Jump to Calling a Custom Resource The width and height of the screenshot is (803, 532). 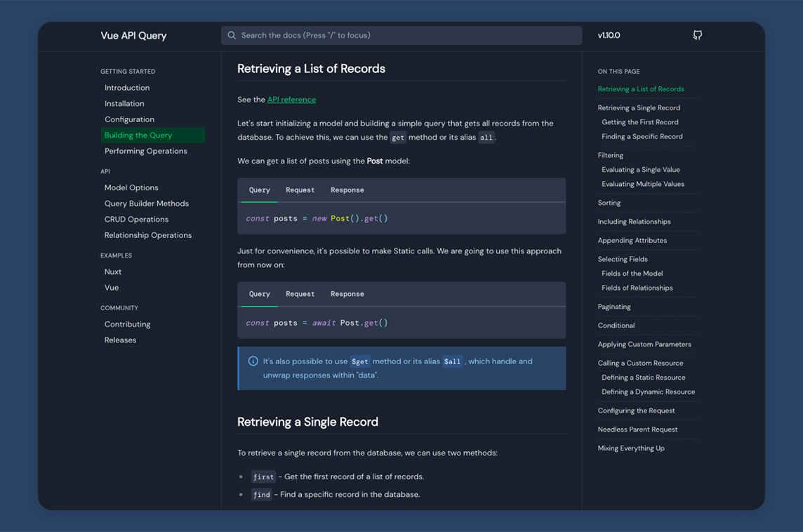click(640, 363)
